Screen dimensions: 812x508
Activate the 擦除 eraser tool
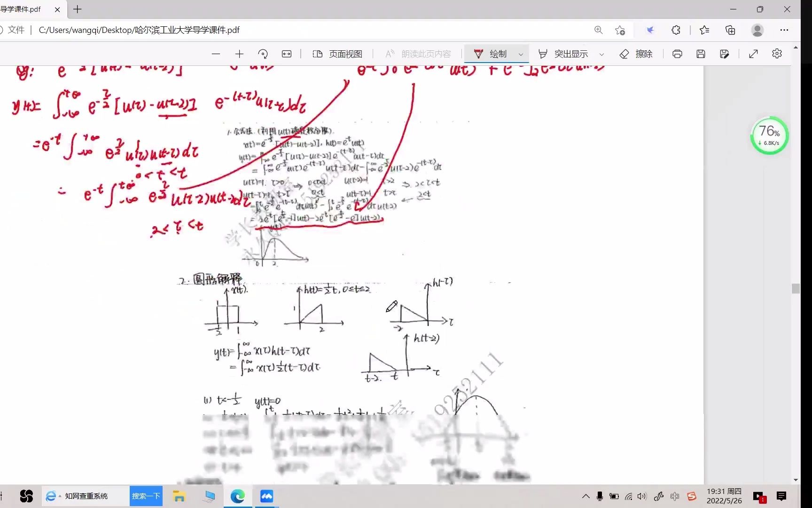[637, 54]
